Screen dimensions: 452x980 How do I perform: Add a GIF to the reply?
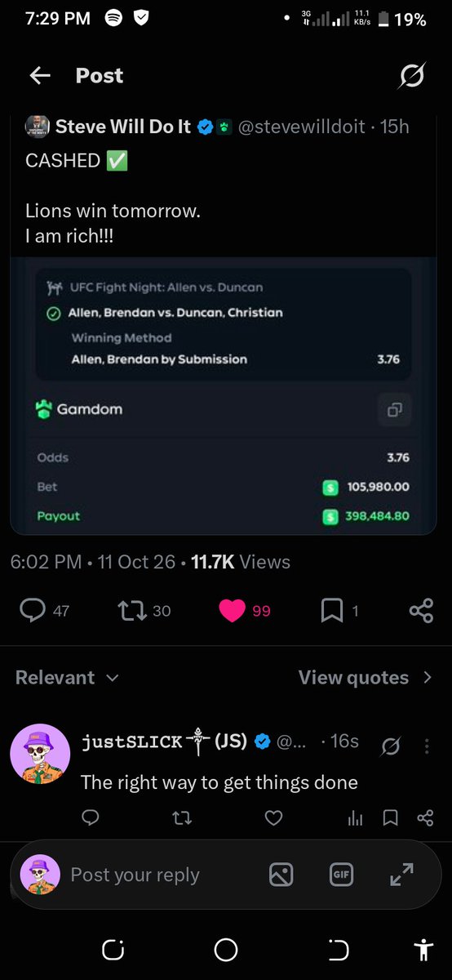pyautogui.click(x=341, y=875)
